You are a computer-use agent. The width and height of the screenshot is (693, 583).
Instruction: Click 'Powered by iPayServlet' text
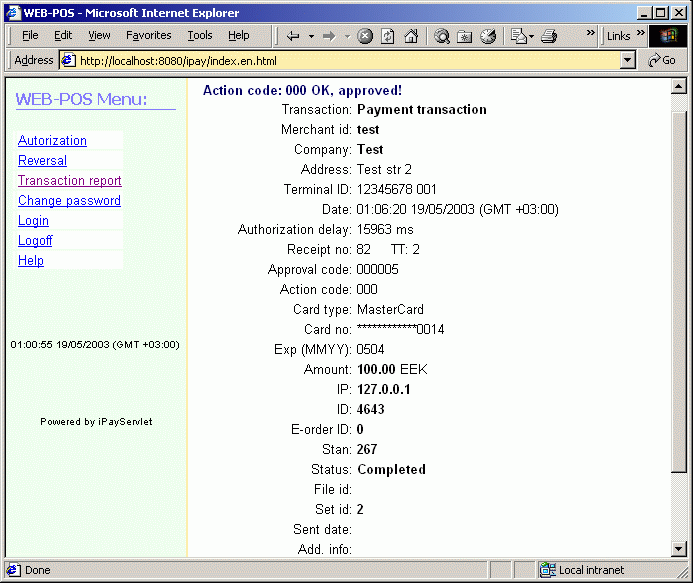tap(96, 422)
